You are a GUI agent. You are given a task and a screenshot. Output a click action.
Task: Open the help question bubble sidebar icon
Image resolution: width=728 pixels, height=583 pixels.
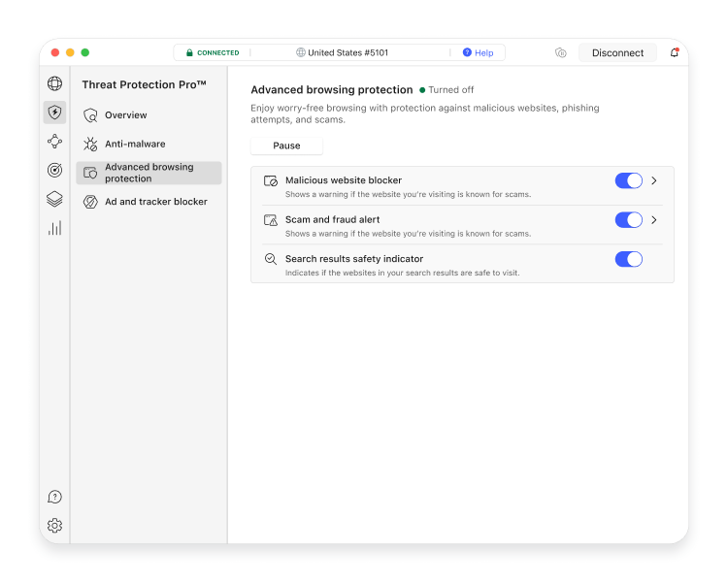click(x=54, y=497)
